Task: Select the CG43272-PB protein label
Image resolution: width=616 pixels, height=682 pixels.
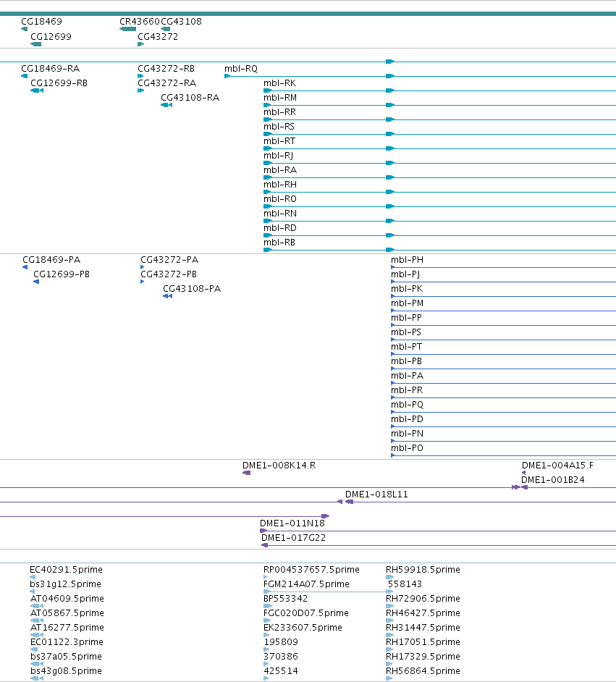Action: (169, 274)
